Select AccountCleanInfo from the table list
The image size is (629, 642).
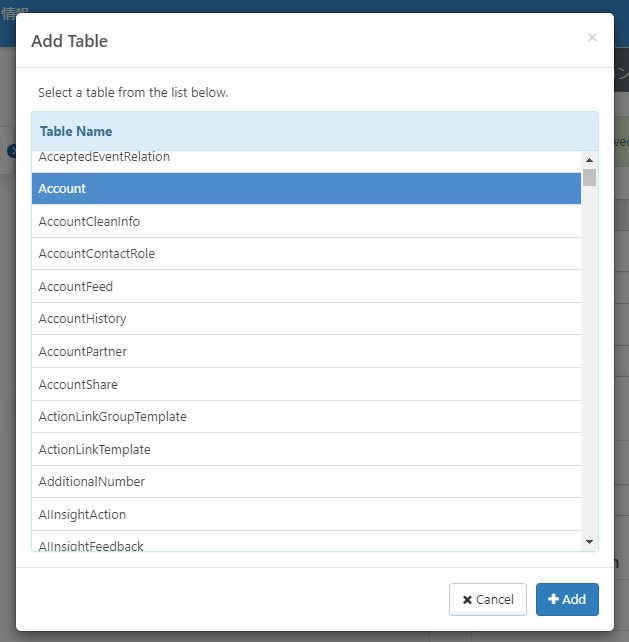pyautogui.click(x=306, y=221)
